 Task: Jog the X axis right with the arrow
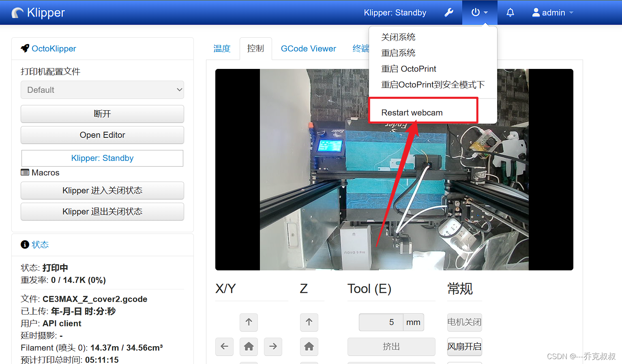click(x=273, y=347)
